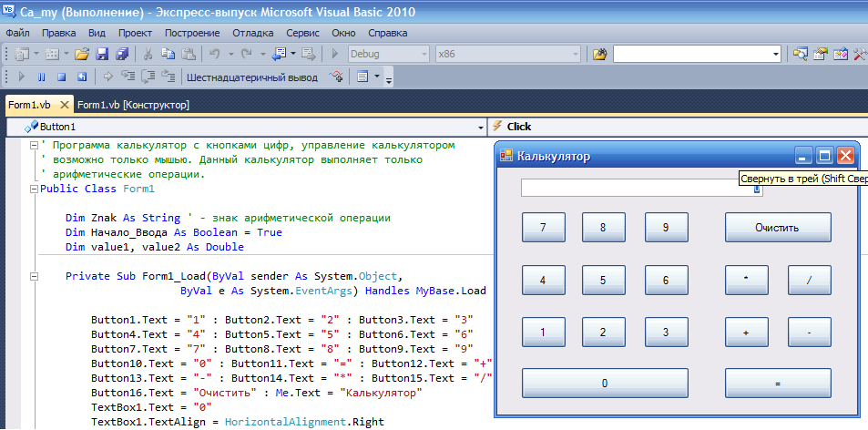
Task: Click the debug windows list icon
Action: tap(363, 77)
